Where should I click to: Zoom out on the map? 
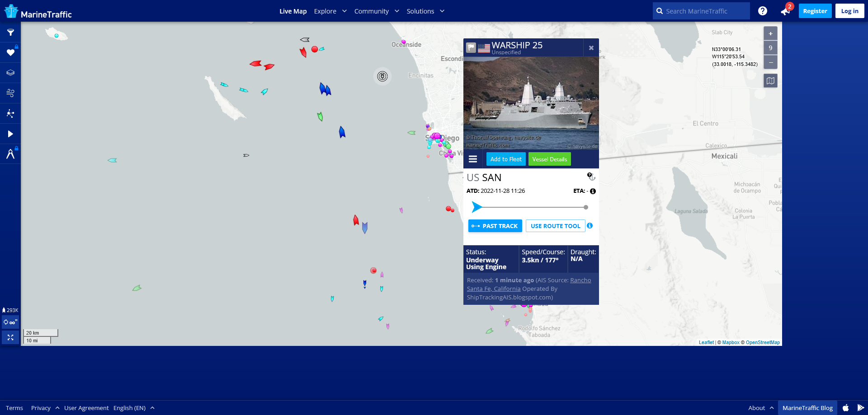point(770,62)
